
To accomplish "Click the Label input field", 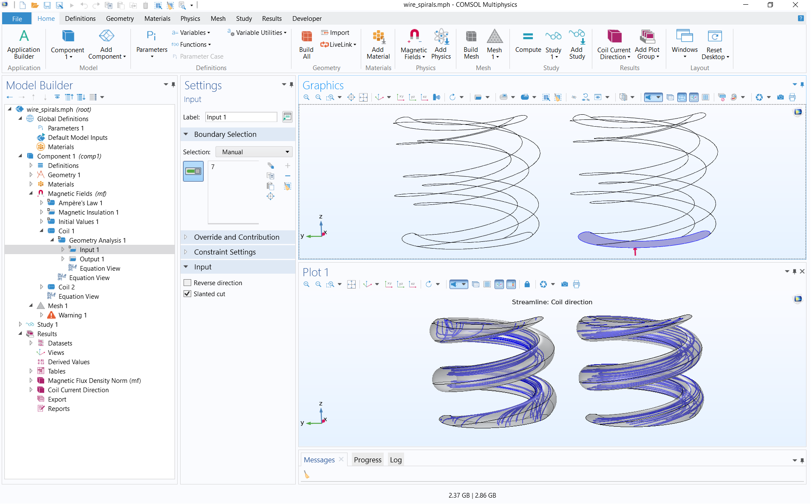I will tap(241, 117).
